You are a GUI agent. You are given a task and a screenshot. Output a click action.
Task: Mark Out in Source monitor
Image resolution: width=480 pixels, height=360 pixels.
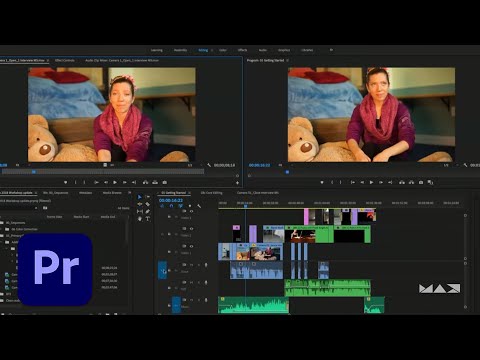click(x=84, y=182)
